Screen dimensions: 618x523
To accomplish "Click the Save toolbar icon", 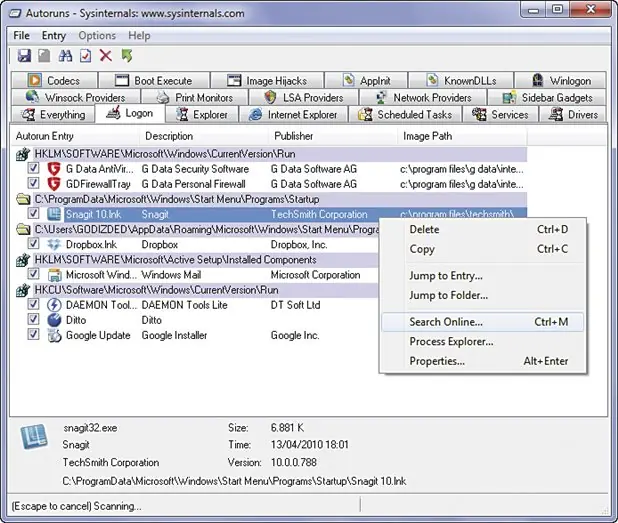I will coord(24,56).
